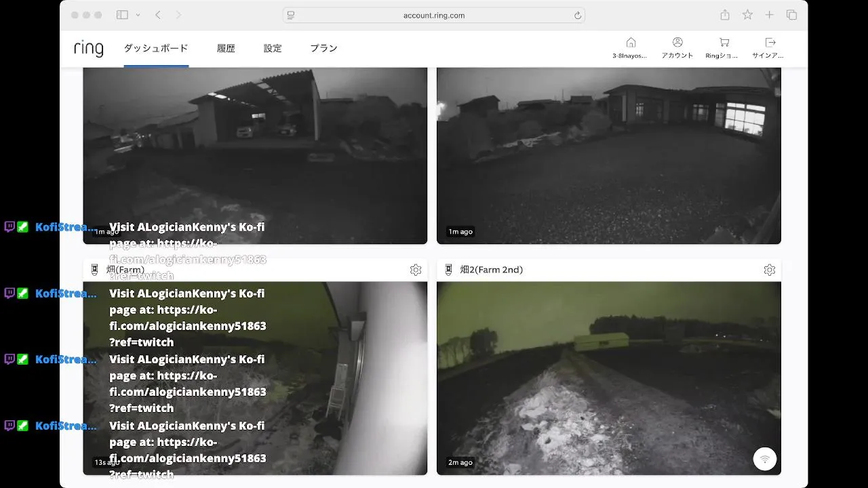868x488 pixels.
Task: Bookmark page with the star icon
Action: [747, 15]
